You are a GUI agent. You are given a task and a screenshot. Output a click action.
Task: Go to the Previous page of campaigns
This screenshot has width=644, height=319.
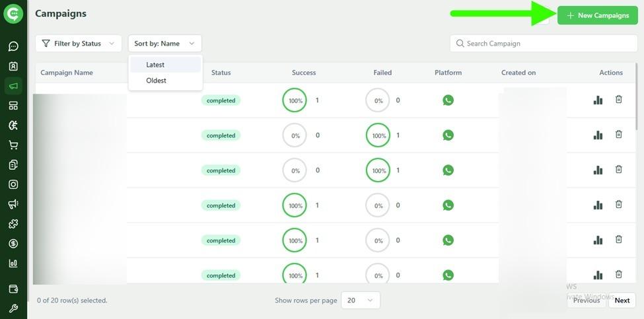point(587,300)
